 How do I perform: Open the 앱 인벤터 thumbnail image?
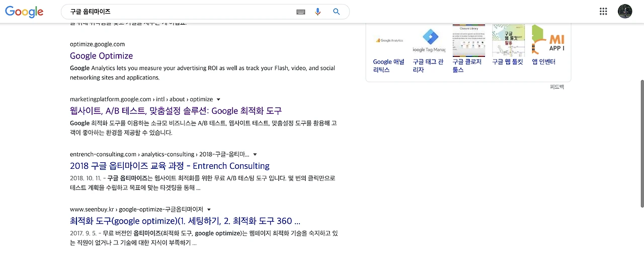548,40
